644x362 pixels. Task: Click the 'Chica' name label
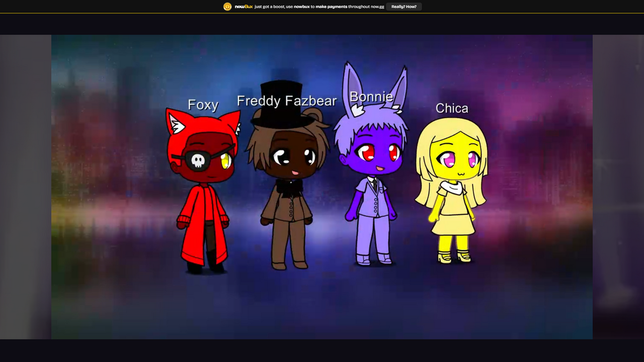tap(452, 108)
